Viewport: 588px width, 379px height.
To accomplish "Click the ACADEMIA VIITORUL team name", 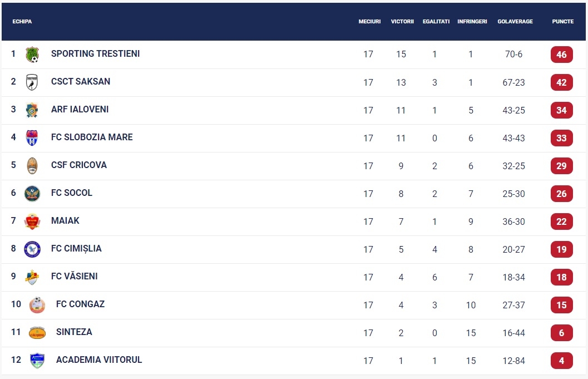I will coord(99,360).
